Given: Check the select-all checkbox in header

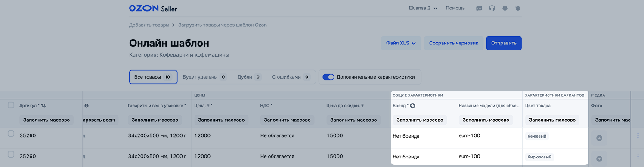Looking at the screenshot, I should pyautogui.click(x=11, y=105).
